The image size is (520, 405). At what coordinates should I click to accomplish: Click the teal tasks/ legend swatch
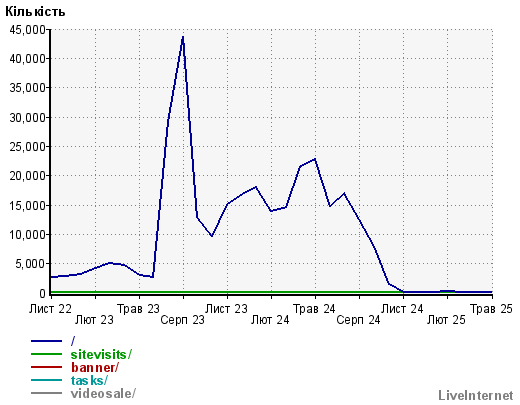pyautogui.click(x=46, y=380)
